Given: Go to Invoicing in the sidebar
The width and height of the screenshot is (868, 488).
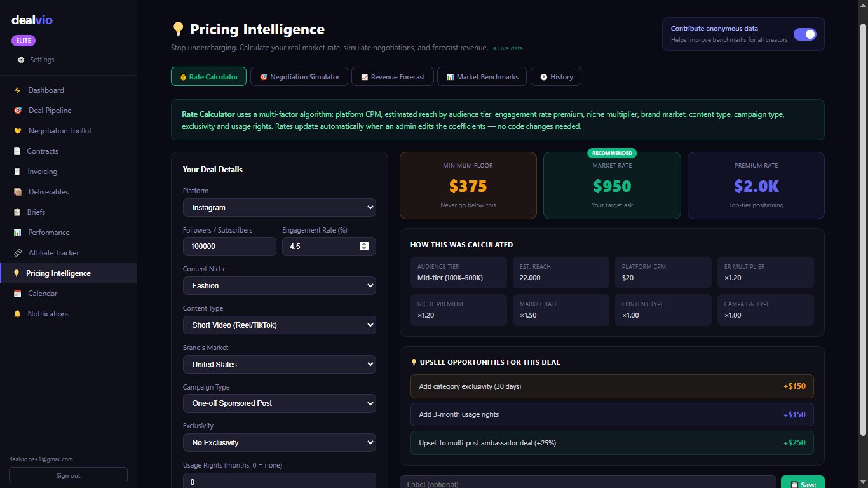Looking at the screenshot, I should point(42,171).
